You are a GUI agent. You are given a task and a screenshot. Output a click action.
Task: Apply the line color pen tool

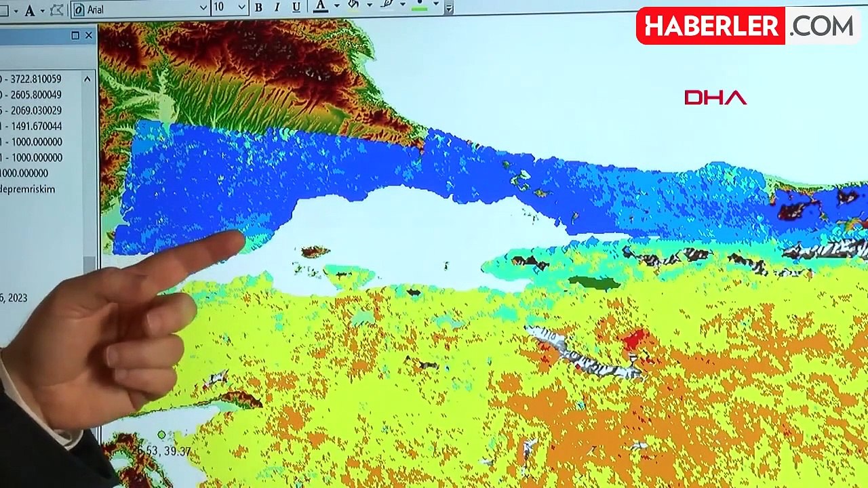point(387,6)
